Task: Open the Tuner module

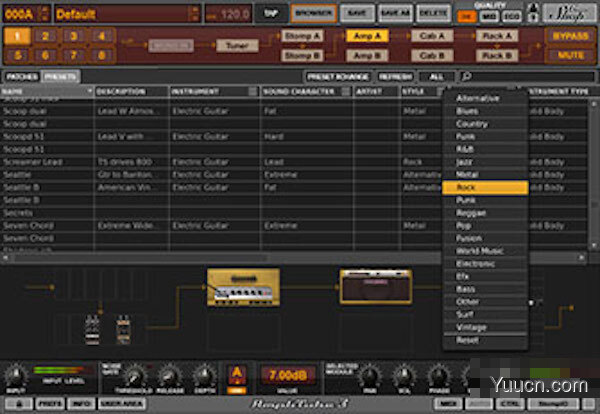Action: pyautogui.click(x=237, y=46)
